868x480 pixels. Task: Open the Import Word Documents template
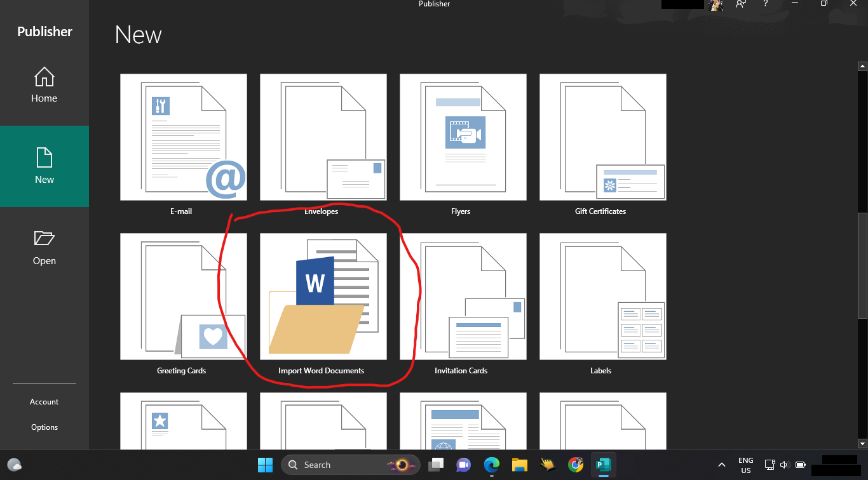(323, 304)
